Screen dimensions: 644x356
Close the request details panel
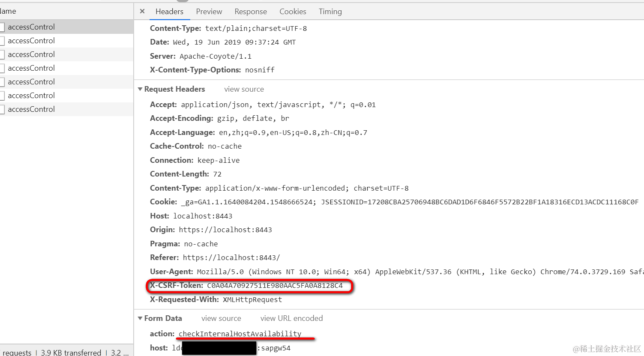pos(142,12)
